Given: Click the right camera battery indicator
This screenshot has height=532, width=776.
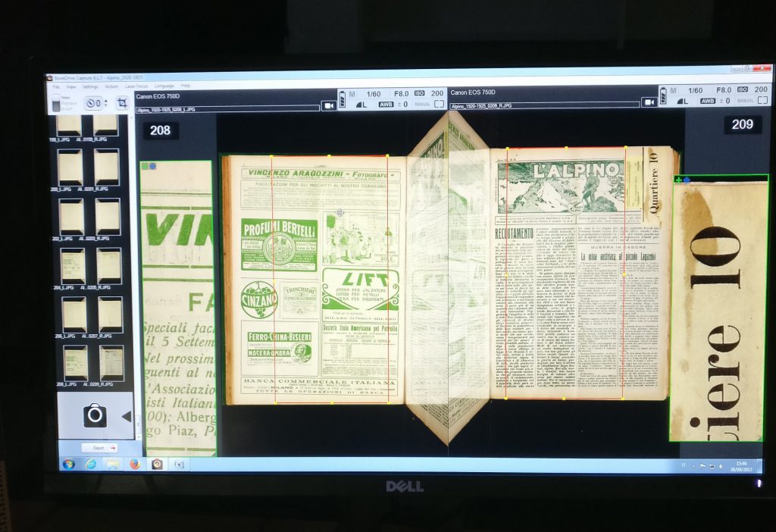Looking at the screenshot, I should tap(662, 95).
